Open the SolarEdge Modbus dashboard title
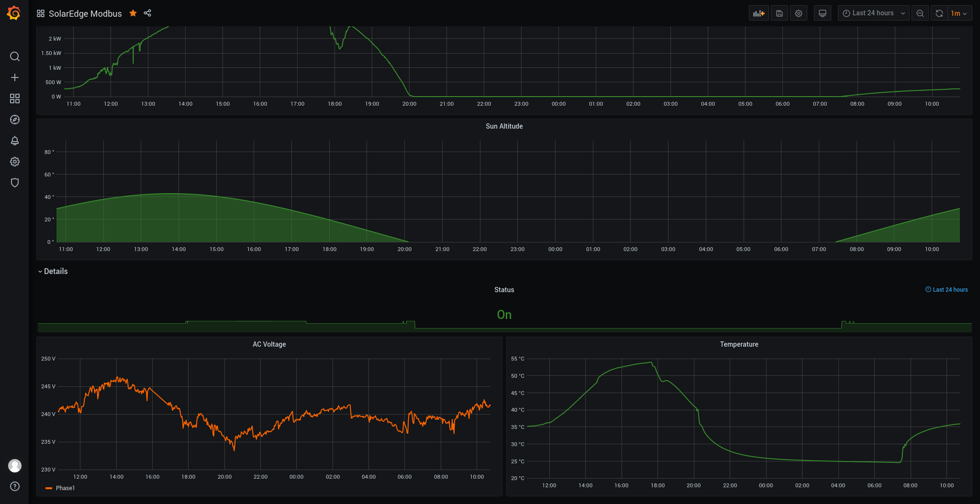Screen dimensions: 980x504 pyautogui.click(x=85, y=13)
